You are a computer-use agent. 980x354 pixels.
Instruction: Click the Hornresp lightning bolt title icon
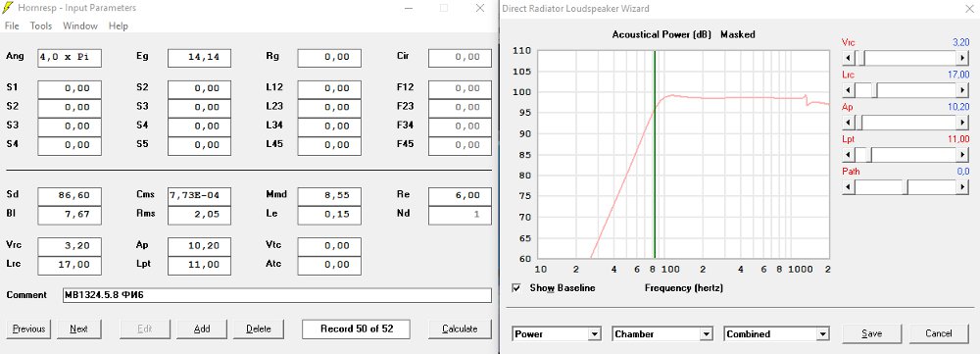coord(8,8)
